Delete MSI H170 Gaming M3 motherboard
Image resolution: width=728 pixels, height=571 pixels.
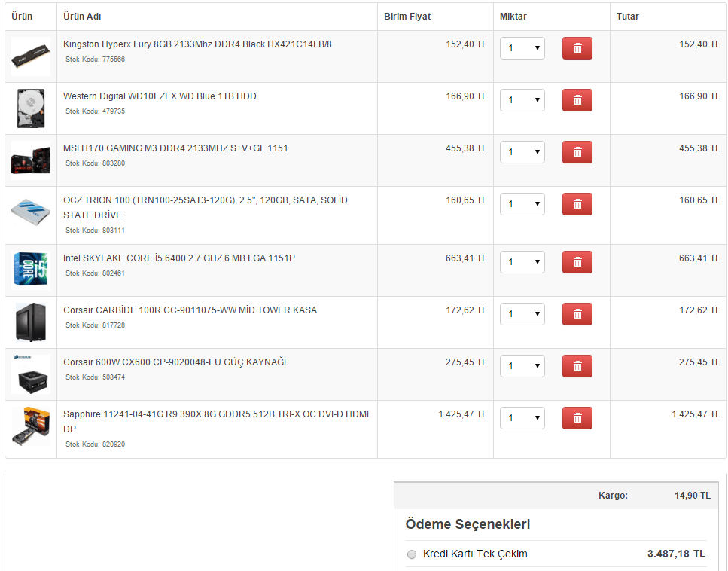click(x=577, y=152)
